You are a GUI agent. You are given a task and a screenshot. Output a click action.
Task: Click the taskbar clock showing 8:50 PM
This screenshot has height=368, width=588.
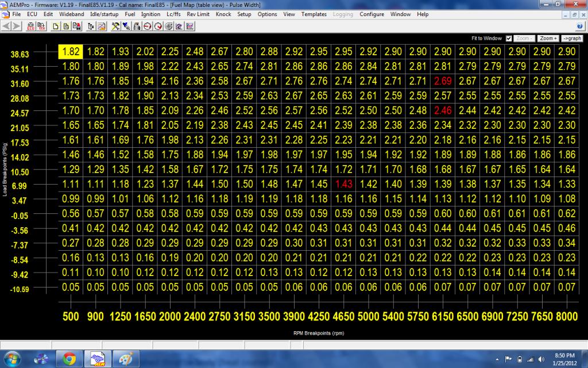[564, 359]
